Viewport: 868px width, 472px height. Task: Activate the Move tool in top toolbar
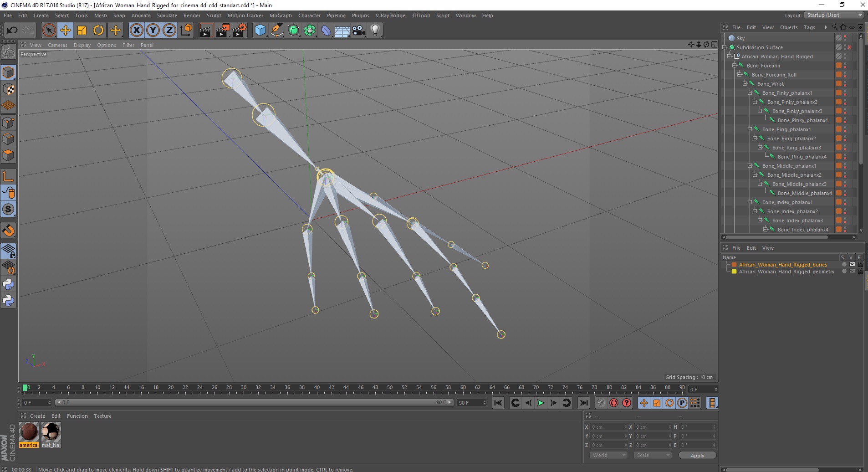click(66, 30)
